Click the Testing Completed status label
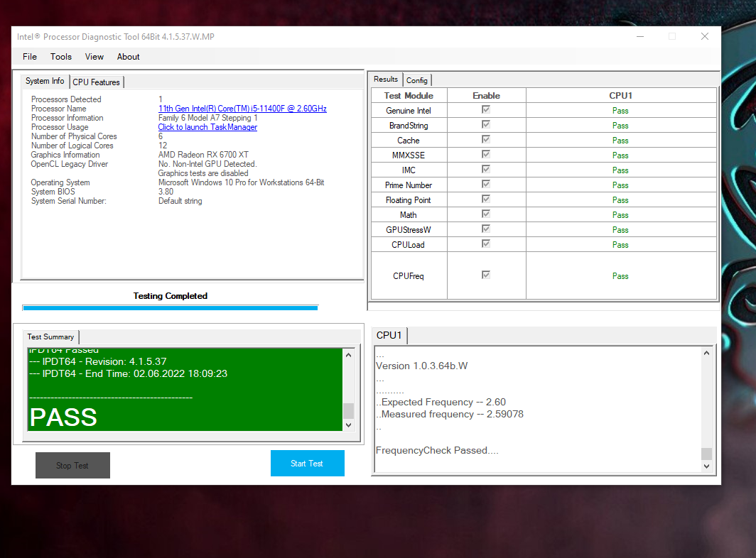This screenshot has width=756, height=558. pos(171,296)
